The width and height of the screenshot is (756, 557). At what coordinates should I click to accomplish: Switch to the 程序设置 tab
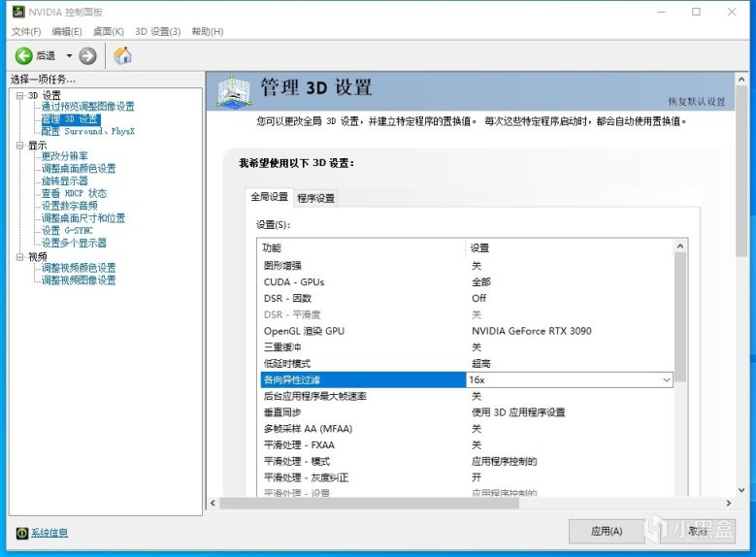[315, 198]
